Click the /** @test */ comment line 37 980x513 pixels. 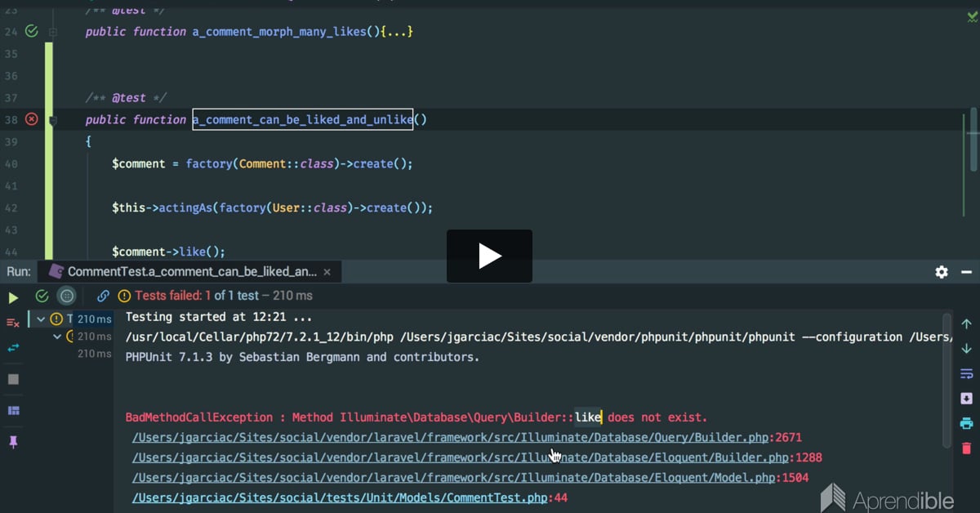tap(127, 98)
